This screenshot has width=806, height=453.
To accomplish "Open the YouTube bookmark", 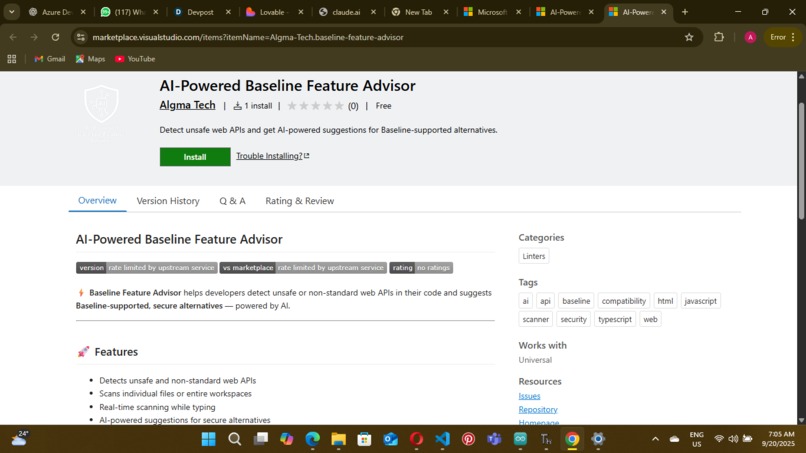I will pyautogui.click(x=135, y=59).
